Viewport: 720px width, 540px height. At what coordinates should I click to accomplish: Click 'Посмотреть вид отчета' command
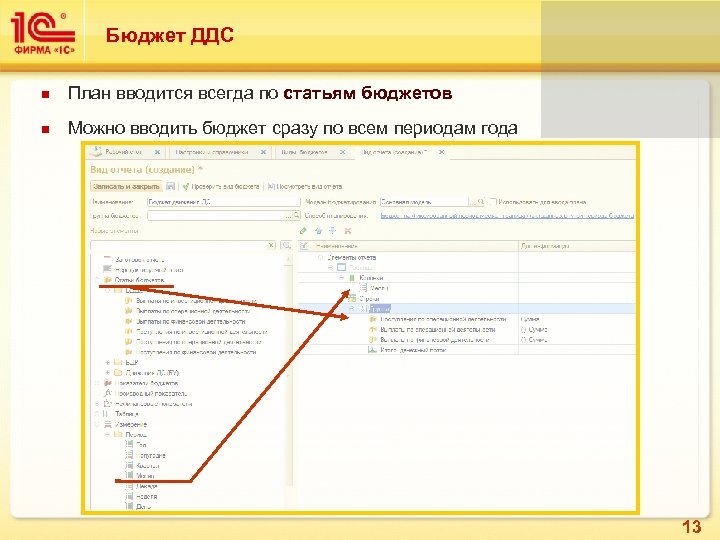click(305, 186)
